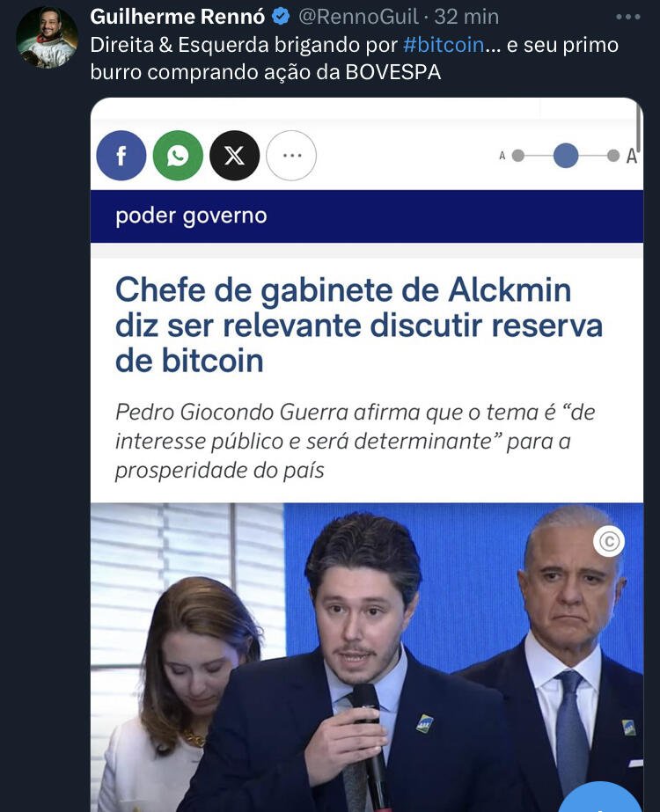Select the medium font size knob

click(x=566, y=156)
